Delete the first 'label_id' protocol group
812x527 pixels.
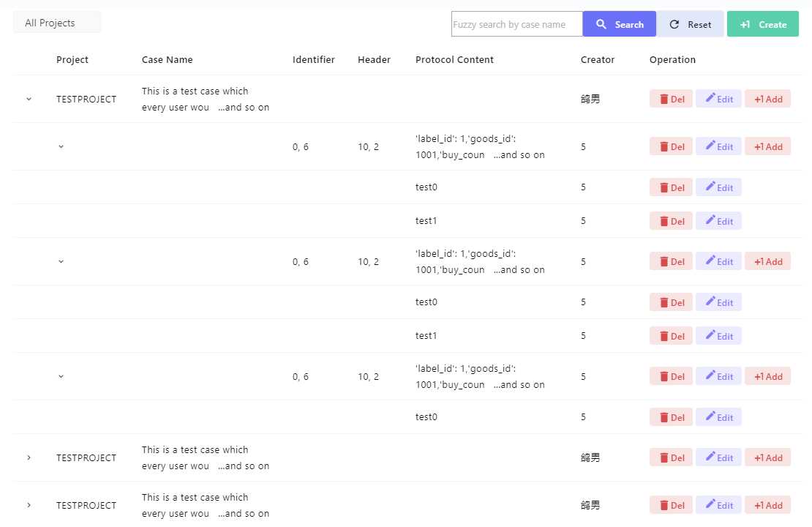tap(671, 146)
